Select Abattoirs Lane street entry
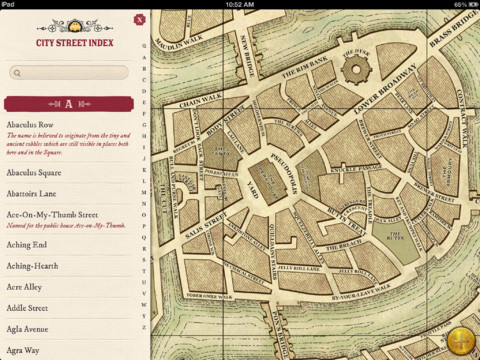The image size is (480, 360). coord(69,194)
